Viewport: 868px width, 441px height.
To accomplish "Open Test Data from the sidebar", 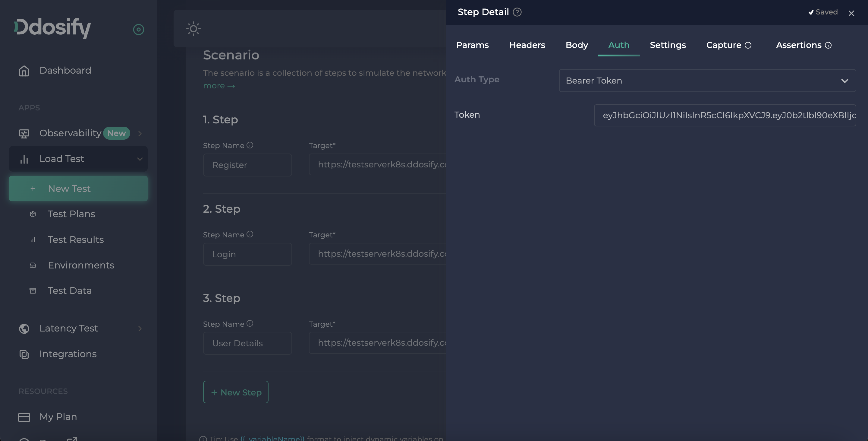I will click(69, 290).
